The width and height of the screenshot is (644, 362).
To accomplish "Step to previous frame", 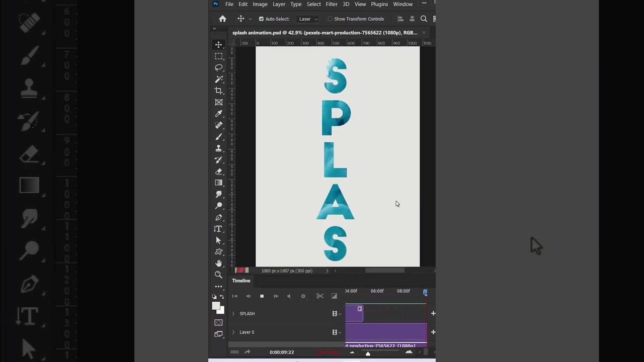I will pyautogui.click(x=248, y=296).
